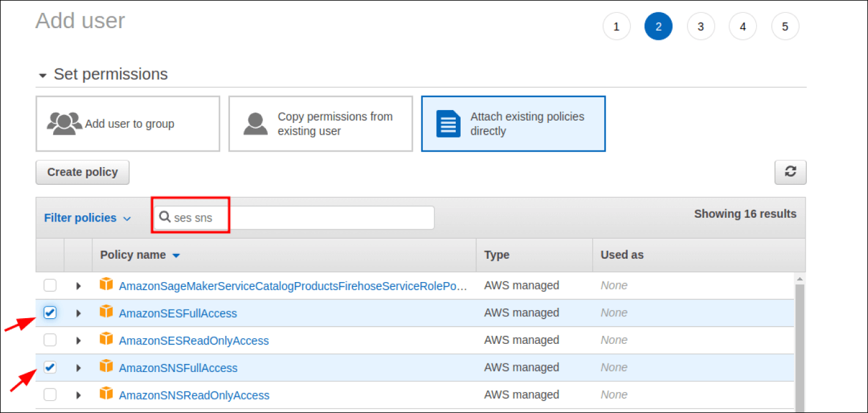The height and width of the screenshot is (413, 868).
Task: Jump to wizard step 5
Action: click(x=785, y=27)
